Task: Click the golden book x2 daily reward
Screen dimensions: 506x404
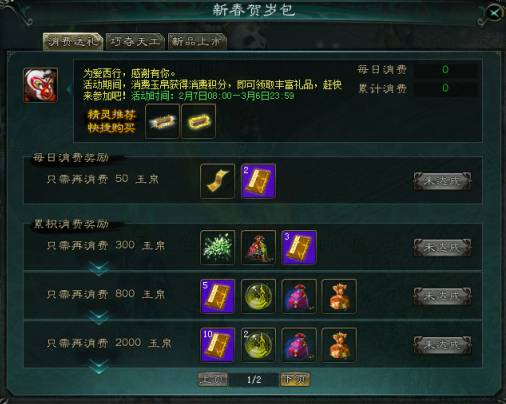Action: tap(258, 181)
